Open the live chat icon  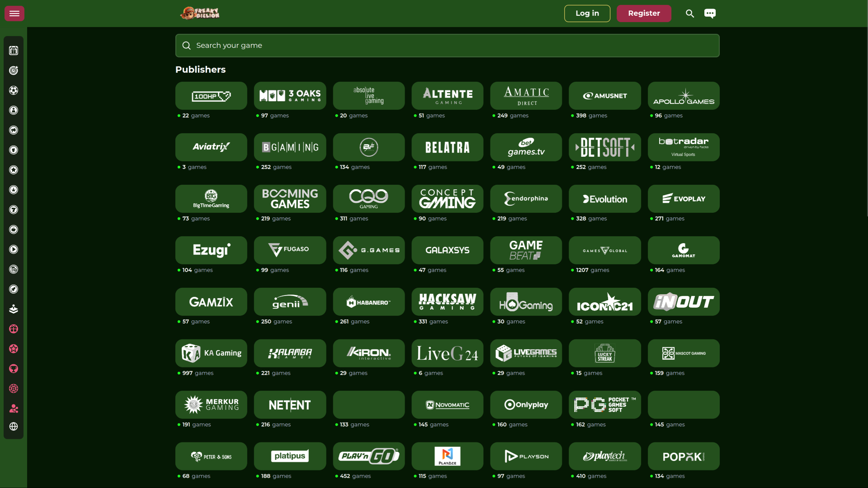(710, 14)
